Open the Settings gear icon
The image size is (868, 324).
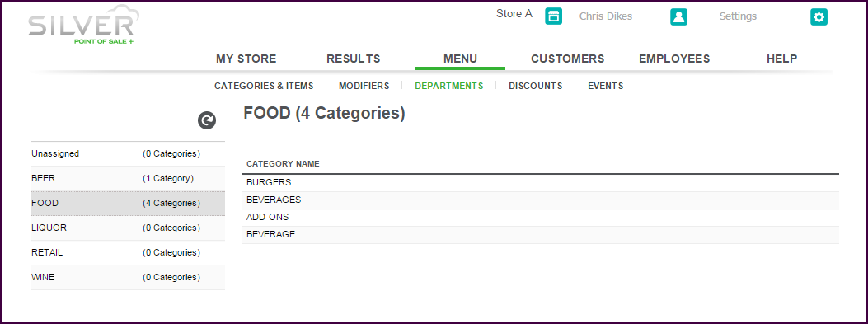click(x=819, y=16)
